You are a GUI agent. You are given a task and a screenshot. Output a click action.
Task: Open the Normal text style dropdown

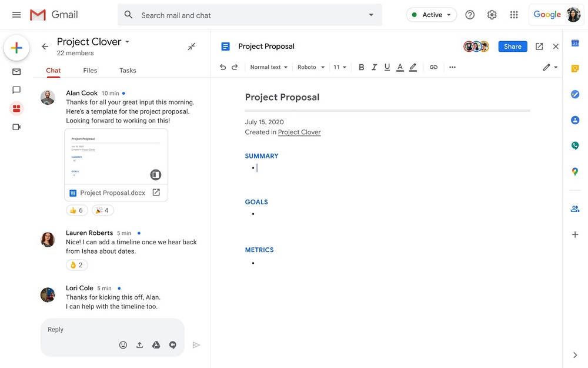tap(269, 67)
